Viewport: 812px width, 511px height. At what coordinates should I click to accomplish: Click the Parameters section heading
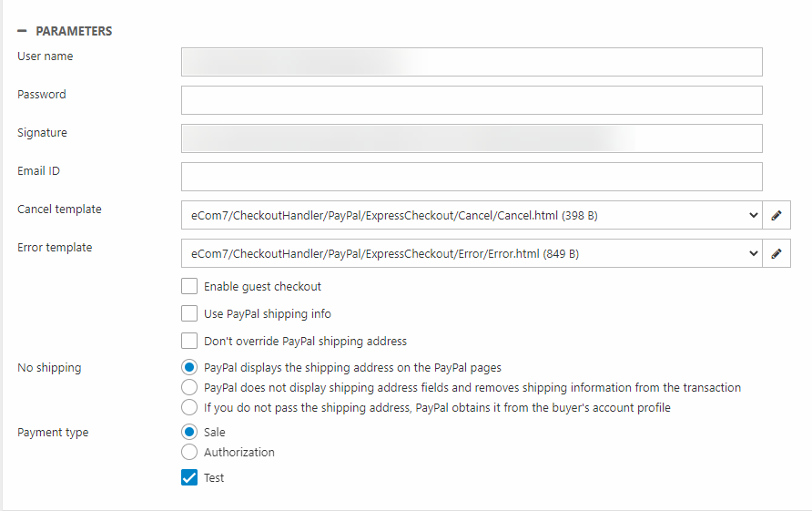click(x=74, y=31)
